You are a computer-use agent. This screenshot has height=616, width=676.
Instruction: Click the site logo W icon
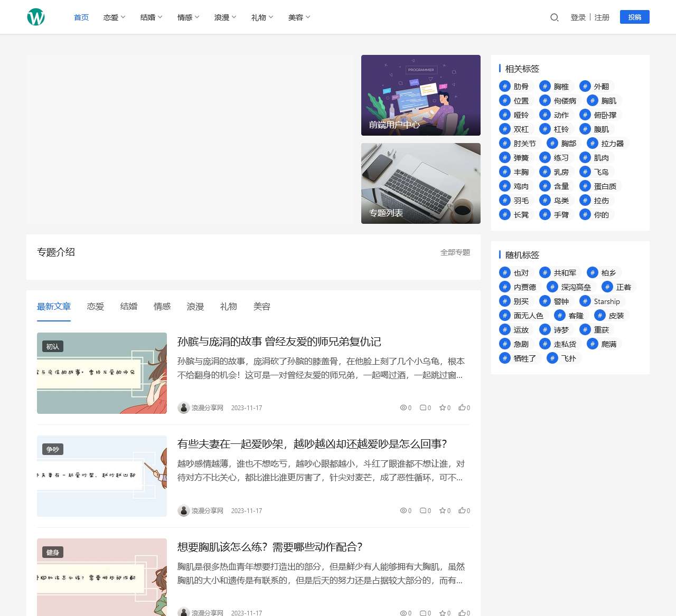click(35, 16)
